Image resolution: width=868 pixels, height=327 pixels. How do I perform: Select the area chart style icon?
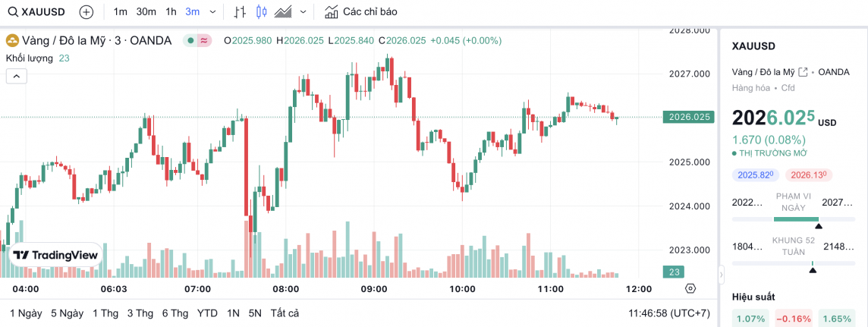(x=285, y=12)
